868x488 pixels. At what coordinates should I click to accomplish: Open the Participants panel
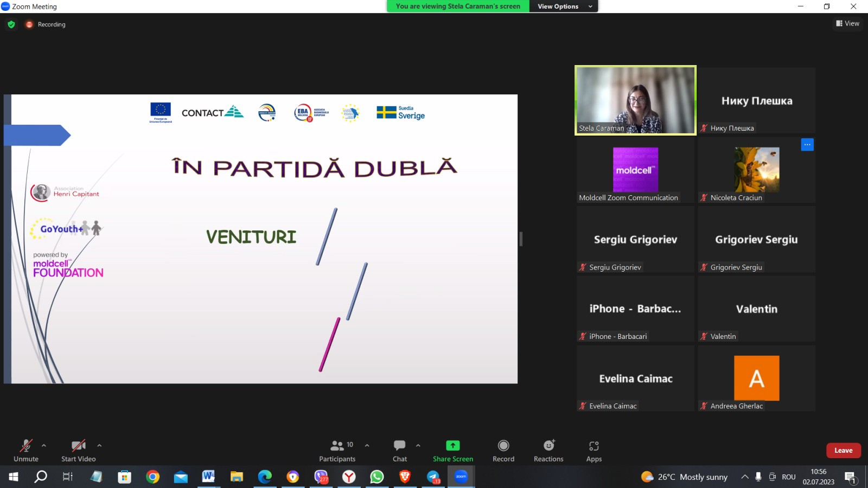click(x=337, y=451)
